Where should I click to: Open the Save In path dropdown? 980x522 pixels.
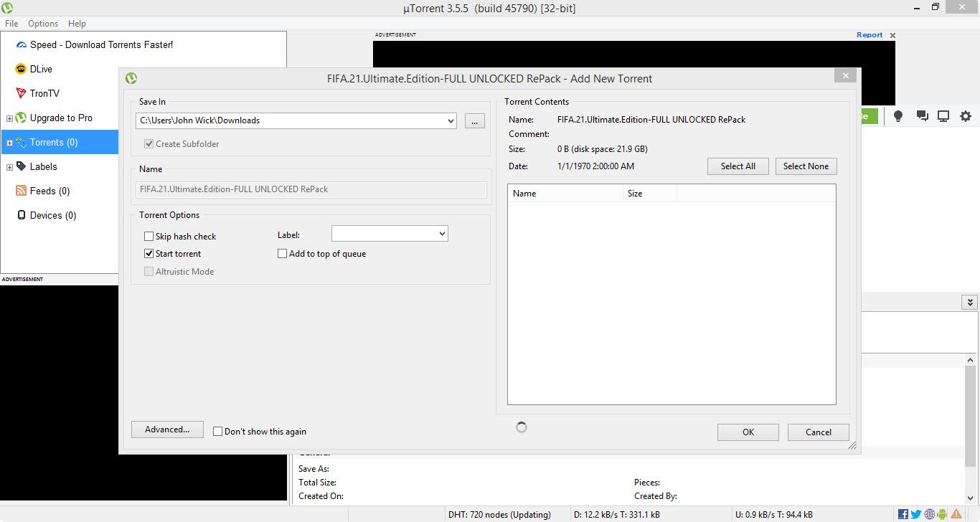[451, 120]
